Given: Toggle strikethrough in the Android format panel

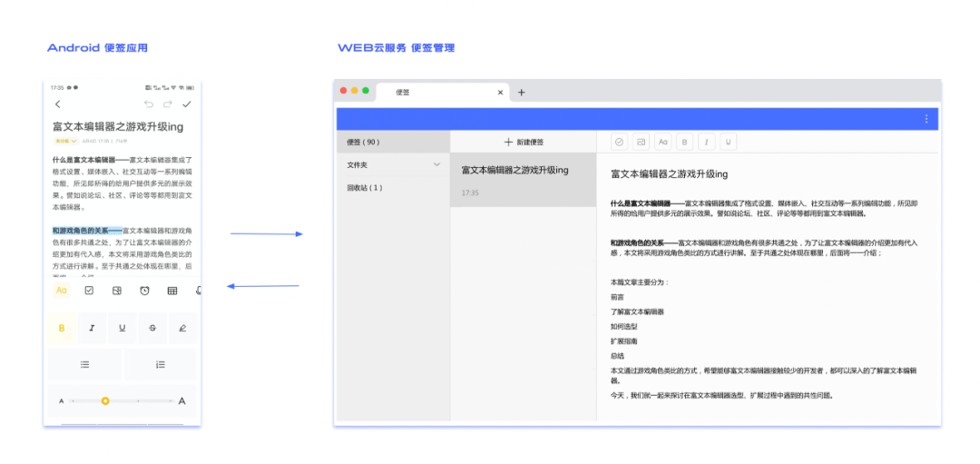Looking at the screenshot, I should pos(152,328).
